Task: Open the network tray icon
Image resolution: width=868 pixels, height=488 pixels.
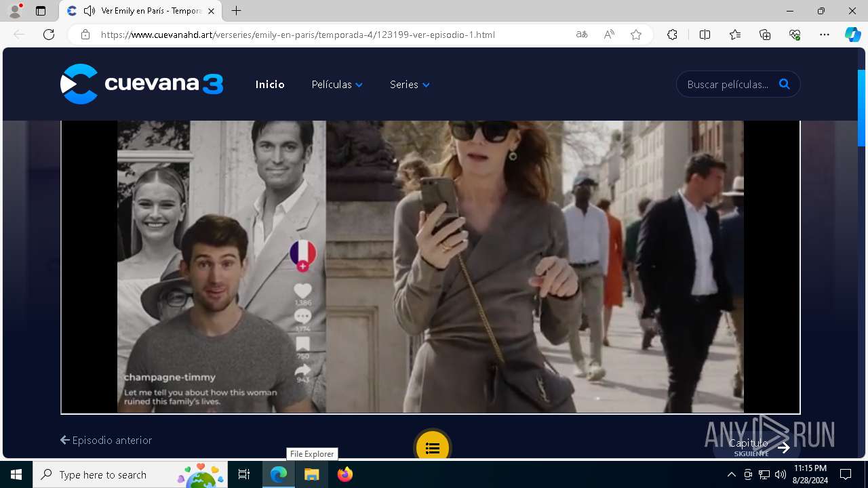Action: point(764,474)
